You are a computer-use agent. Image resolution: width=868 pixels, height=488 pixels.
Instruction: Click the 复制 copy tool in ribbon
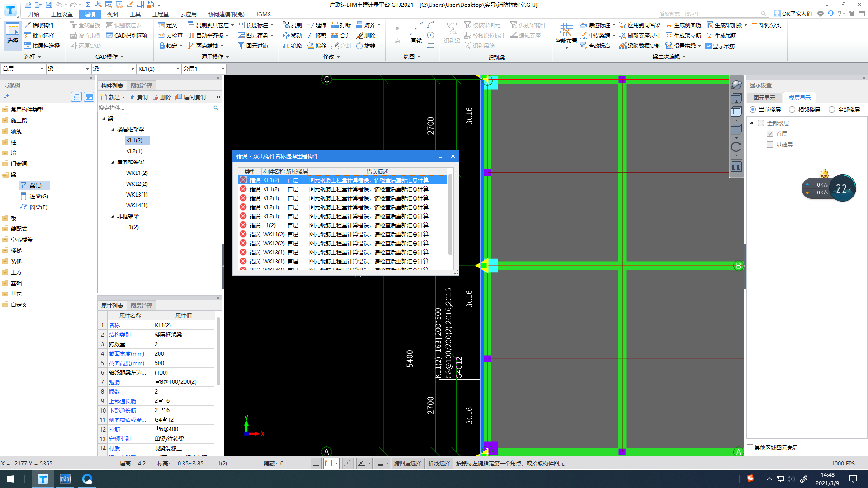(x=292, y=25)
